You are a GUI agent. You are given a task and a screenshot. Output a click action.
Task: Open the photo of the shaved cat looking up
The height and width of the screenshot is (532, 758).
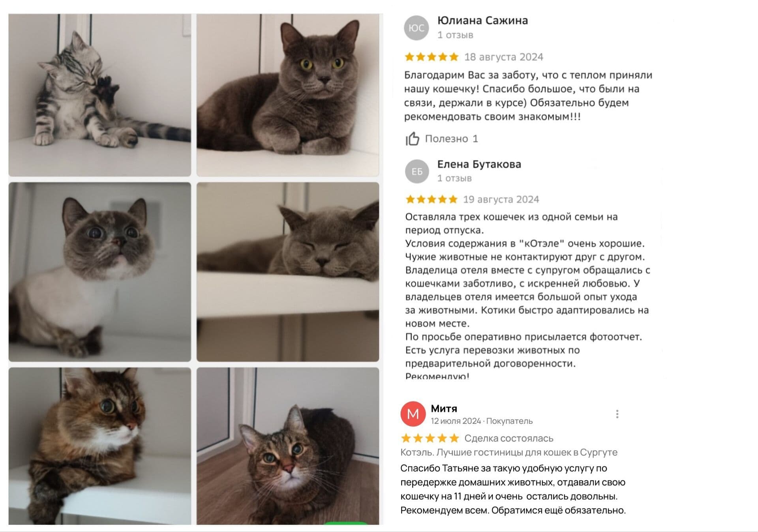tap(100, 272)
